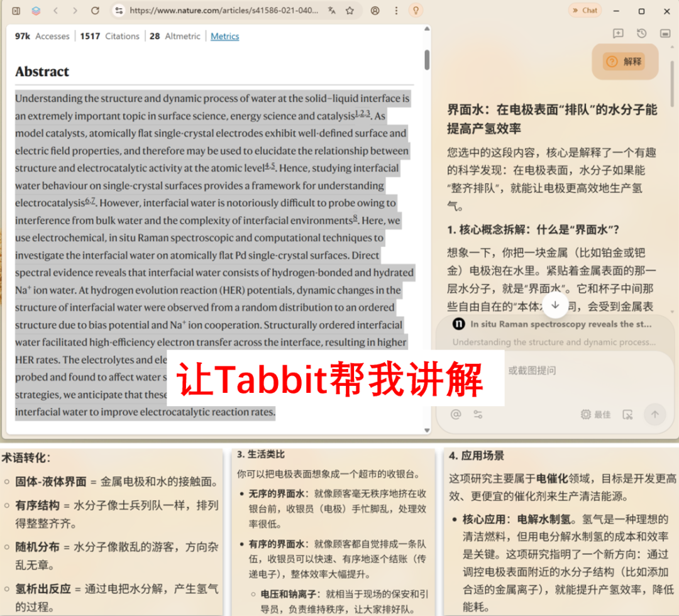Screen dimensions: 679x616
Task: Open the stacked layers tab-group icon
Action: pyautogui.click(x=36, y=11)
